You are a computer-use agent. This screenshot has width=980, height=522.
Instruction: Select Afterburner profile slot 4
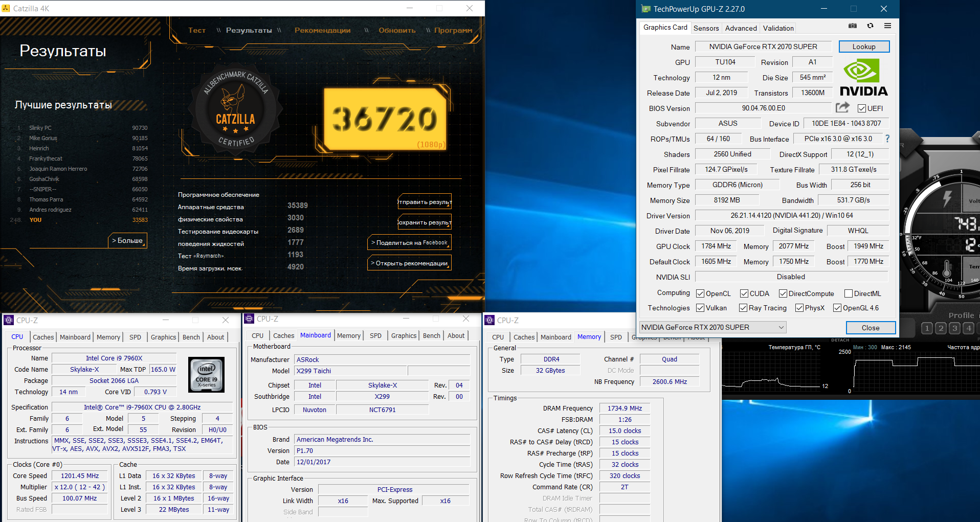969,328
